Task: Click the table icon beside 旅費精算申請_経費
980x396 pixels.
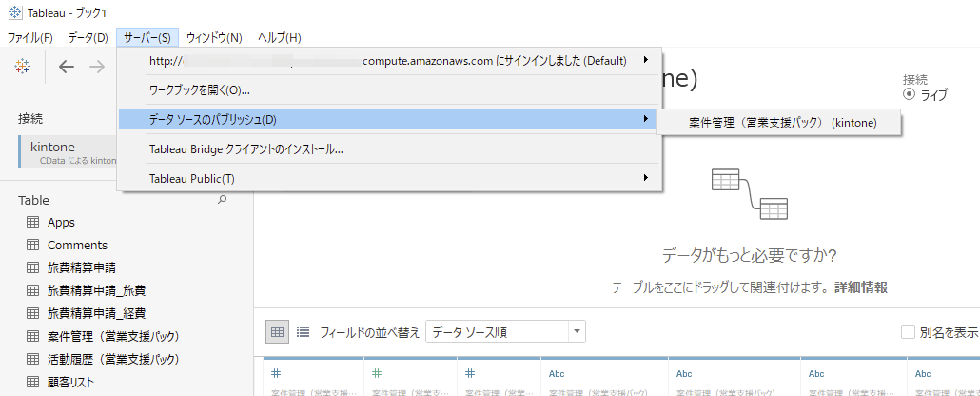Action: (x=33, y=313)
